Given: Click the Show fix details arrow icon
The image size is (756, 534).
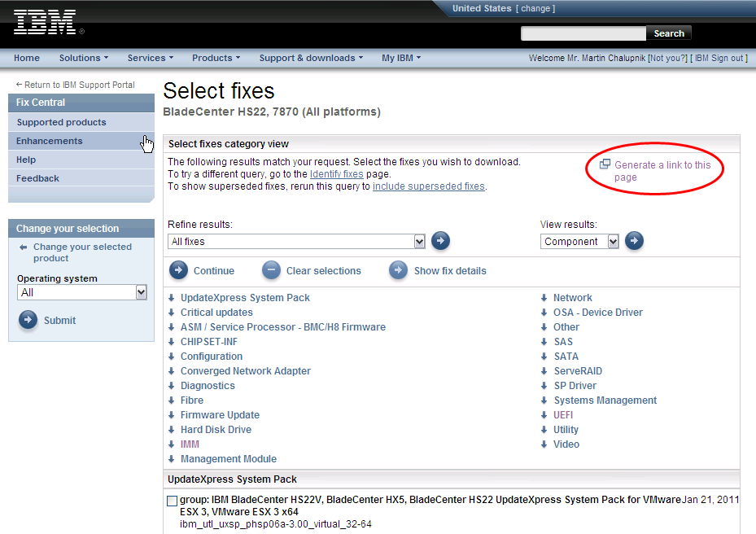Looking at the screenshot, I should tap(398, 270).
